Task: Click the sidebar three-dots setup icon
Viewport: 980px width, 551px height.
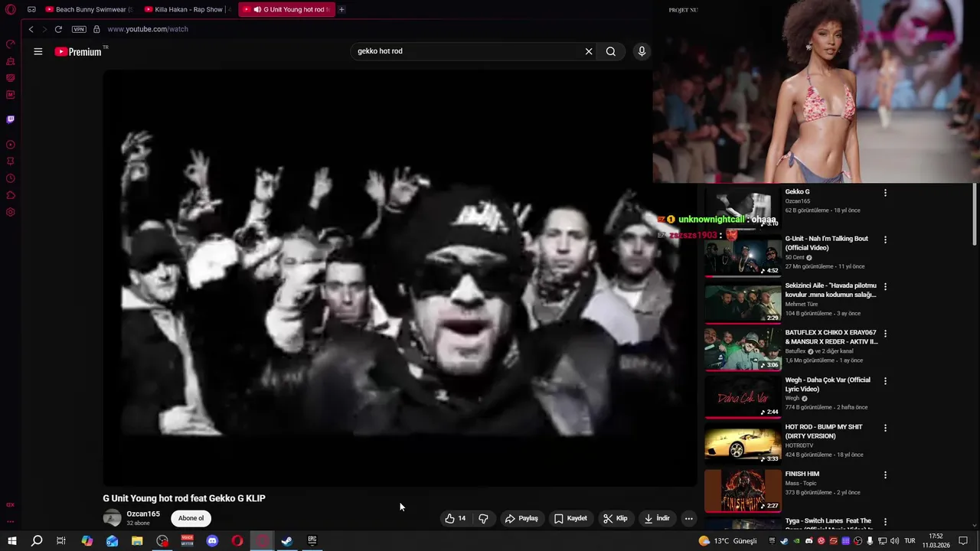Action: tap(11, 522)
